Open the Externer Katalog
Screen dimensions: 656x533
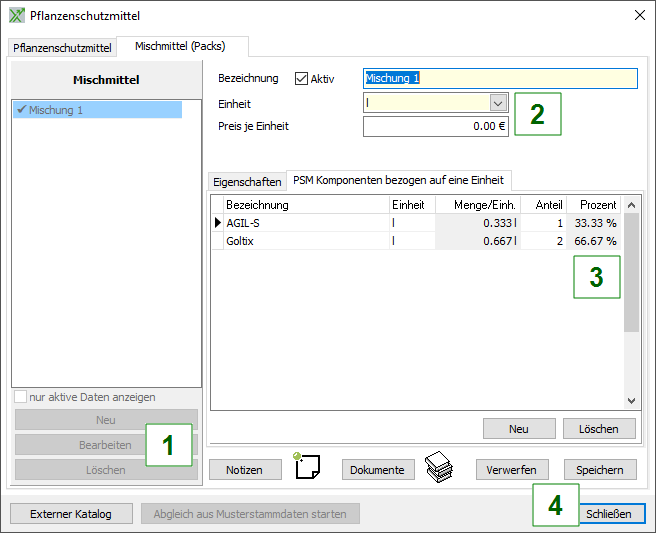(x=71, y=514)
